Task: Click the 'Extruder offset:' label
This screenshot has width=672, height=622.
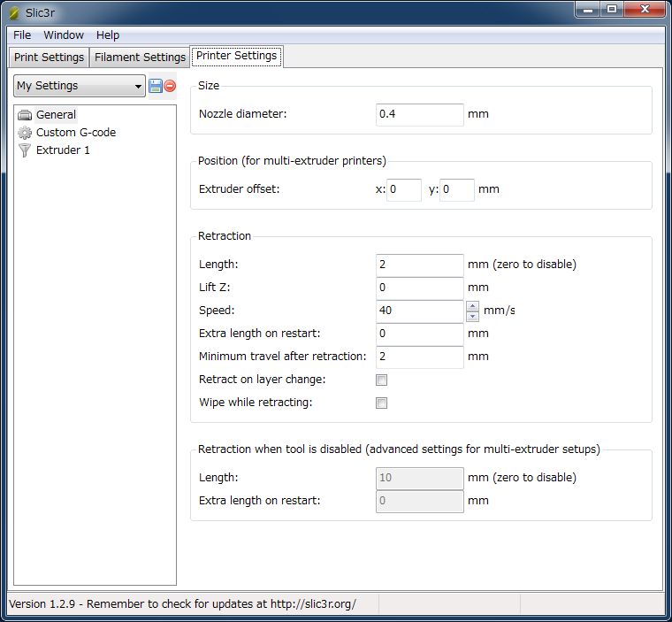Action: [239, 189]
